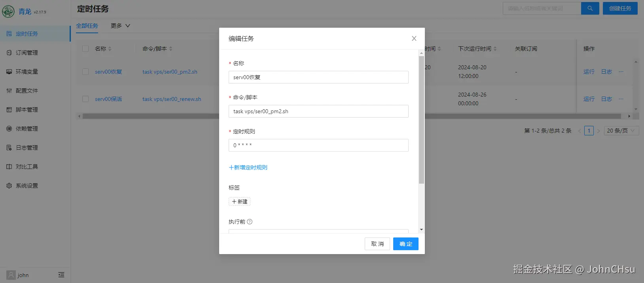This screenshot has width=644, height=283.
Task: Switch to the 全部任务 tab
Action: (x=87, y=26)
